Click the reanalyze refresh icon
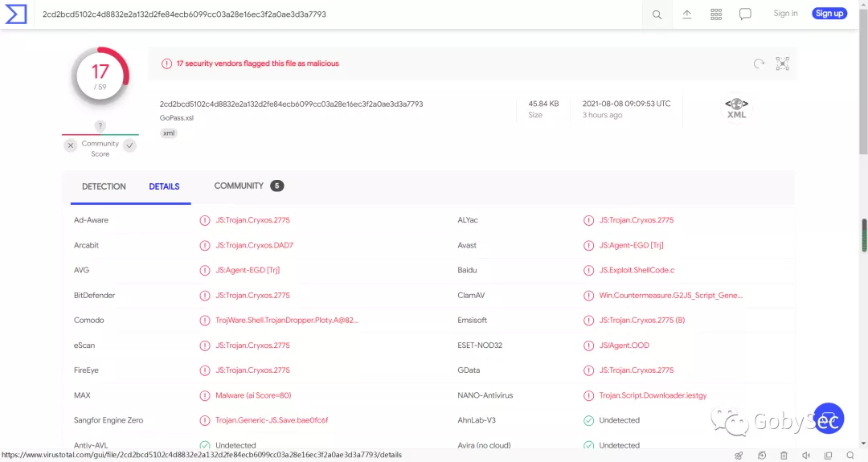868x462 pixels. pos(759,63)
